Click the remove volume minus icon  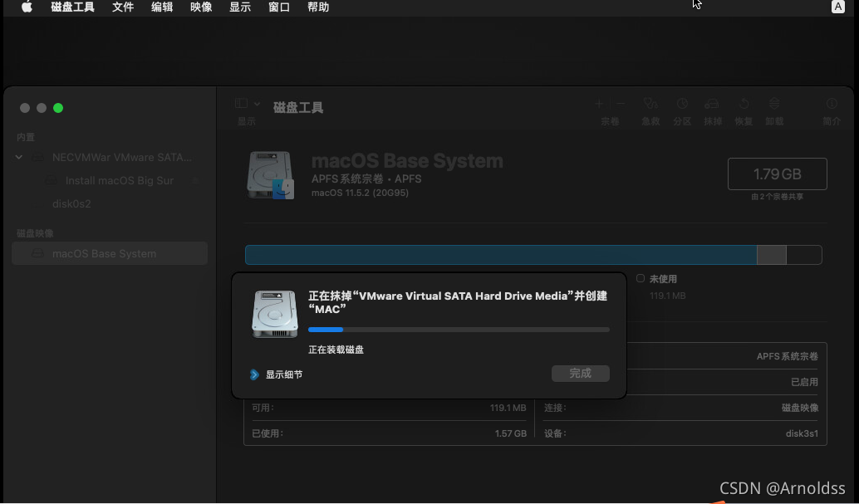click(620, 104)
